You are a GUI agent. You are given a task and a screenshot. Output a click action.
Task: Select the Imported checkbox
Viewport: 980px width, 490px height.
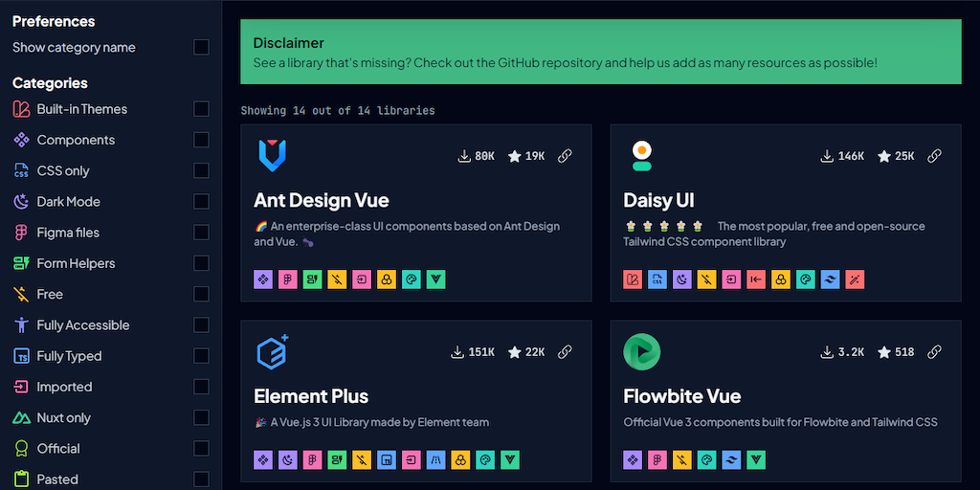coord(201,387)
